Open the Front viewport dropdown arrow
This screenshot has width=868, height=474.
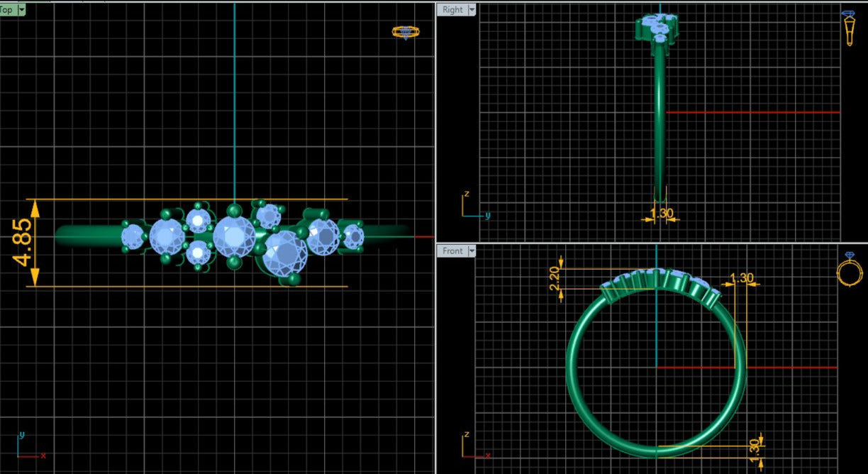tap(472, 251)
